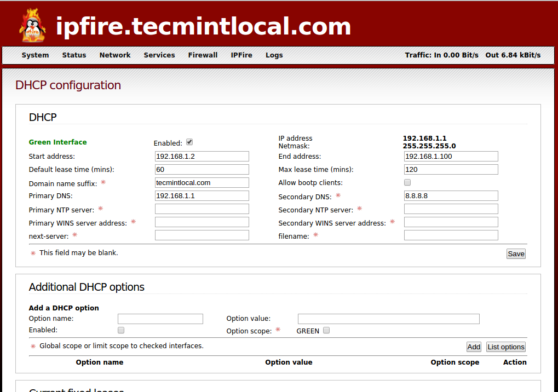The width and height of the screenshot is (558, 392).
Task: Click the Secondary DNS field
Action: (x=451, y=195)
